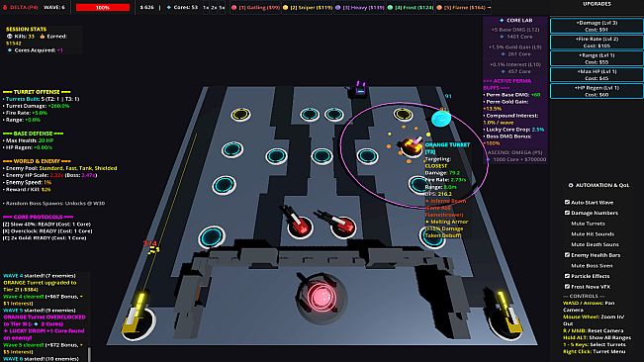Image resolution: width=644 pixels, height=362 pixels.
Task: Buy +0.1% Interest (L10) in Core Lab
Action: pyautogui.click(x=515, y=67)
